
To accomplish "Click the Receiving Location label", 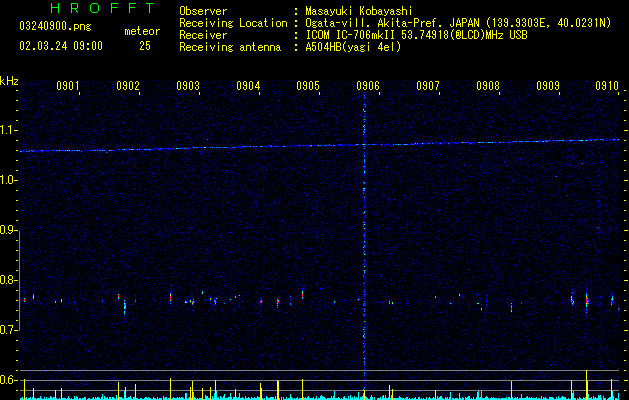I will click(x=233, y=23).
